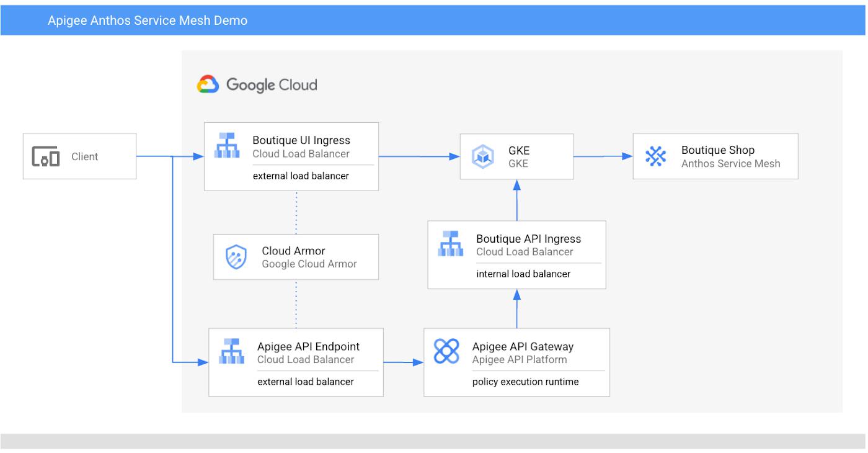Select the 'Boutique Shop' label
Screen dimensions: 868x453
coord(718,150)
